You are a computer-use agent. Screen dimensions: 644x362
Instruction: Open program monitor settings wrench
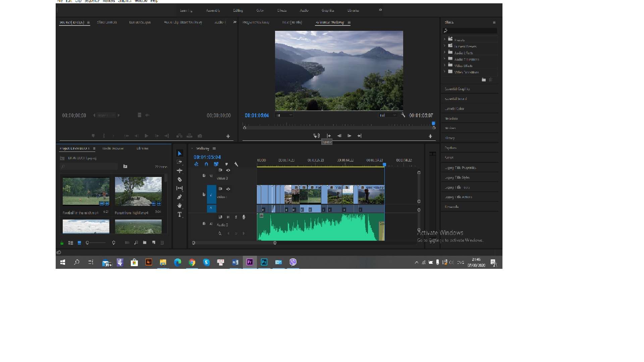tap(403, 115)
